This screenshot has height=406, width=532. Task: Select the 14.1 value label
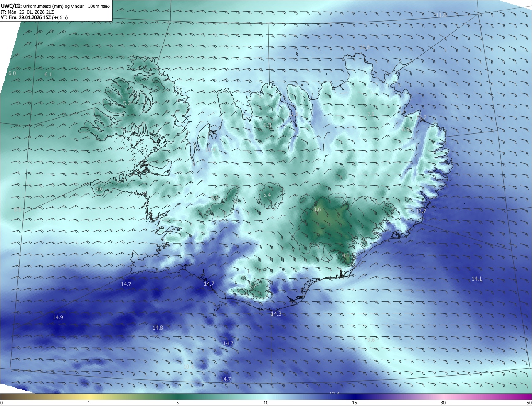[477, 279]
